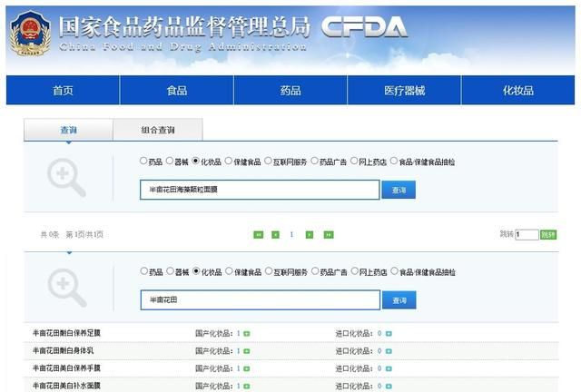Screen dimensions: 581x392
Task: Select 药品广告 radio in upper search panel
Action: pos(314,161)
